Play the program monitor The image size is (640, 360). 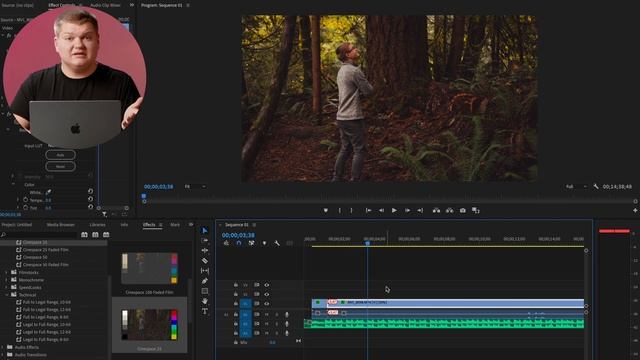394,211
